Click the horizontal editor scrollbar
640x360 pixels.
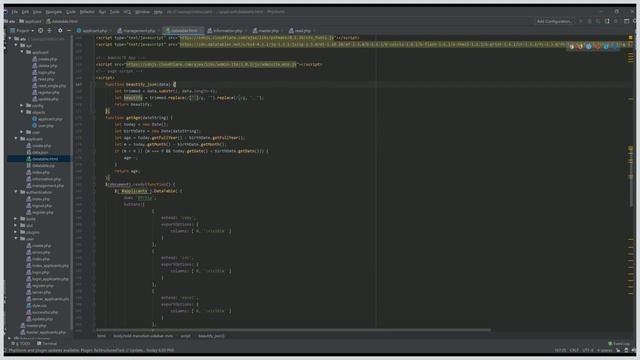(293, 330)
